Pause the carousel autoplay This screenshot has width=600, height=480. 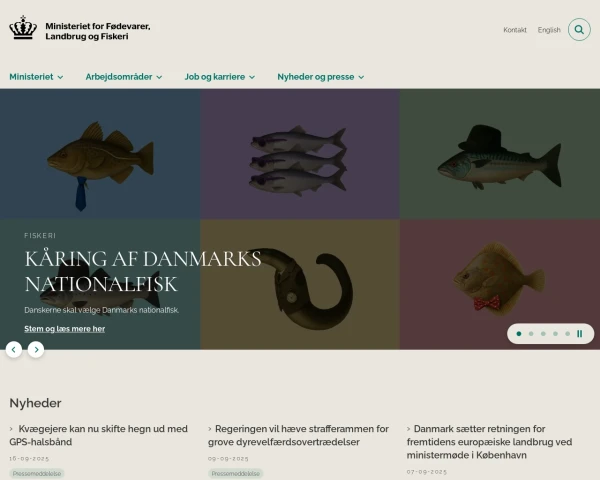point(580,334)
